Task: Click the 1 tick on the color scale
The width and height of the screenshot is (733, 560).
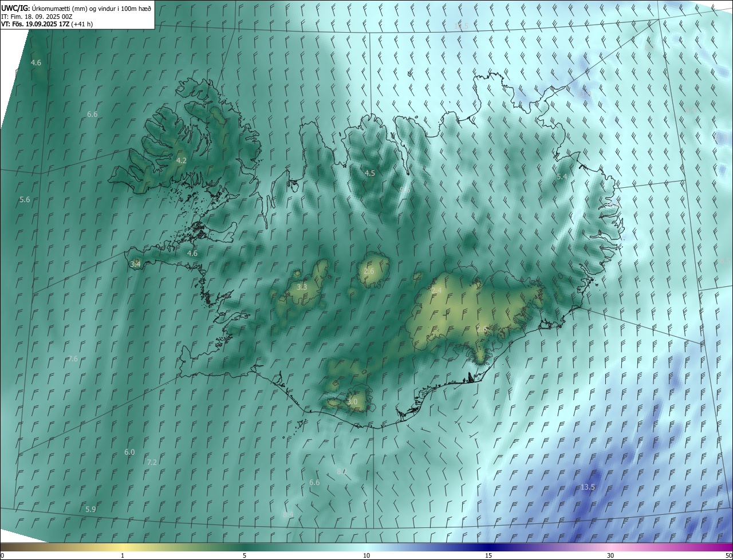Action: 123,555
